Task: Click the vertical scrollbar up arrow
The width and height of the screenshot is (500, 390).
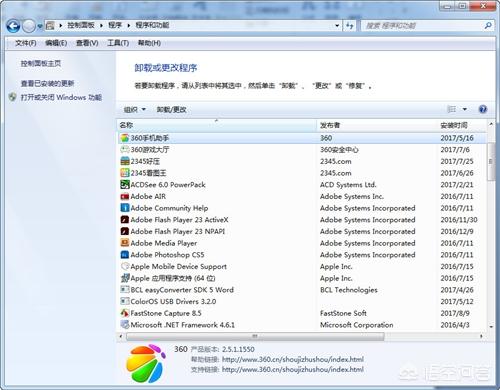Action: [491, 124]
